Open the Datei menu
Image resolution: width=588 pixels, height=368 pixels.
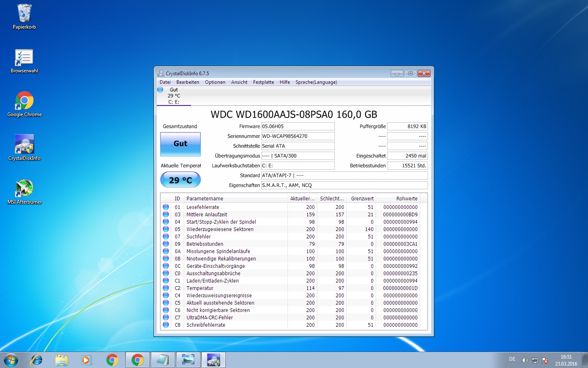click(165, 82)
